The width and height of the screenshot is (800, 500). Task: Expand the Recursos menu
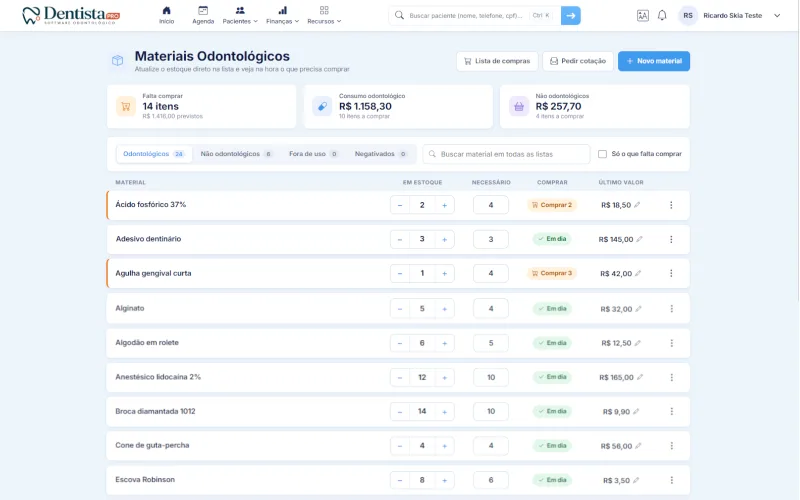(x=324, y=15)
